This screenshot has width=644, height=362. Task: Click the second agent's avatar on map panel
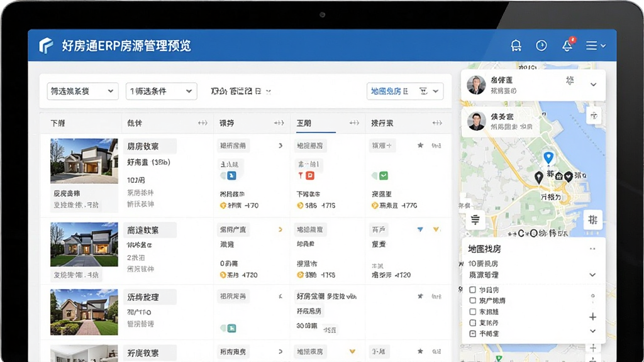(x=477, y=121)
